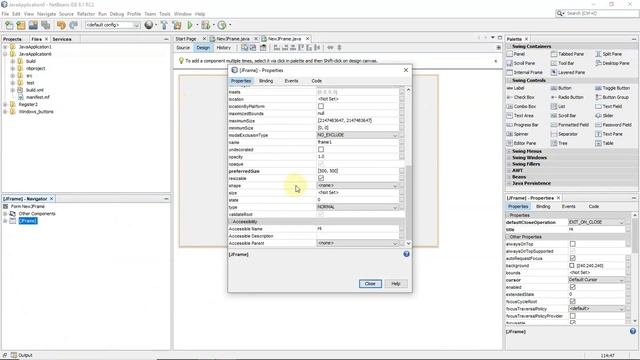
Task: Open modalExclusionType NO_EXCLUDE dropdown
Action: click(357, 135)
